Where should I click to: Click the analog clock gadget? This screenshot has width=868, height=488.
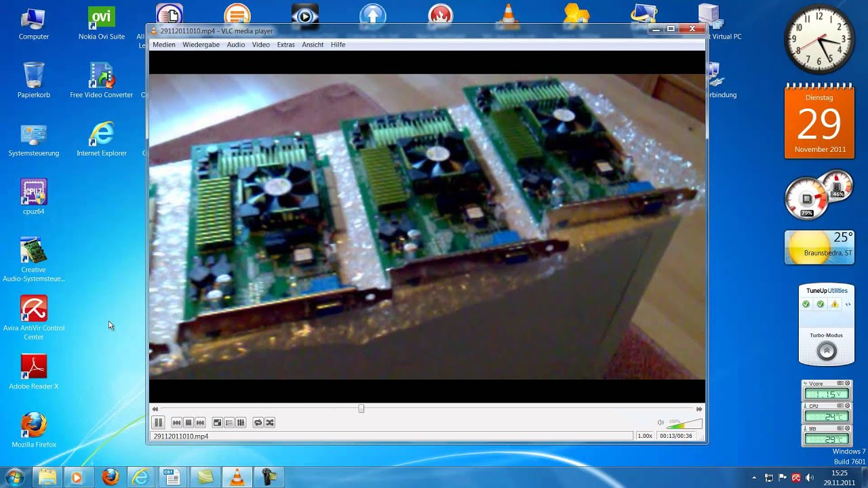click(819, 39)
